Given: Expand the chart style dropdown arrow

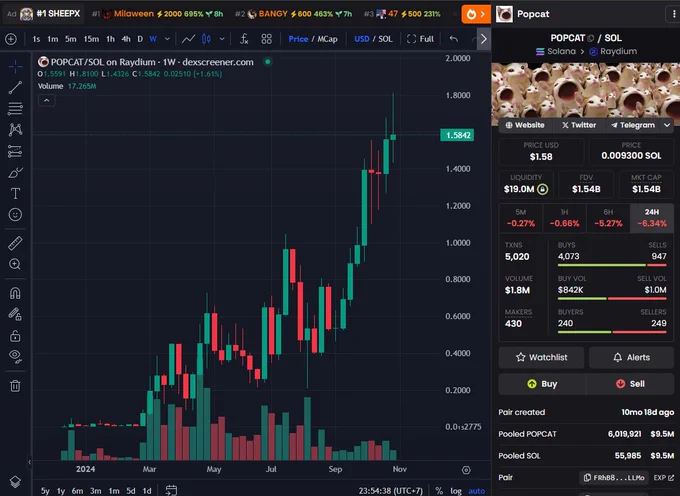Looking at the screenshot, I should pos(222,39).
